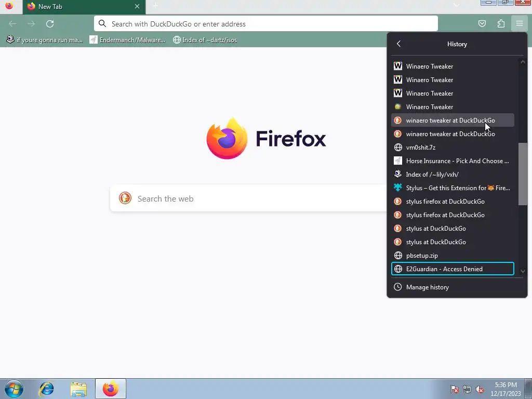The width and height of the screenshot is (532, 399).
Task: Save page to Pocket icon
Action: [x=482, y=23]
